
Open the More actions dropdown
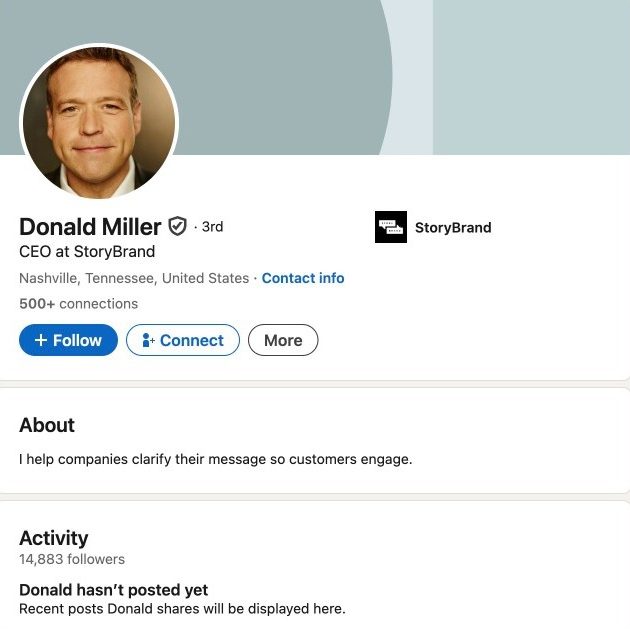pos(283,340)
